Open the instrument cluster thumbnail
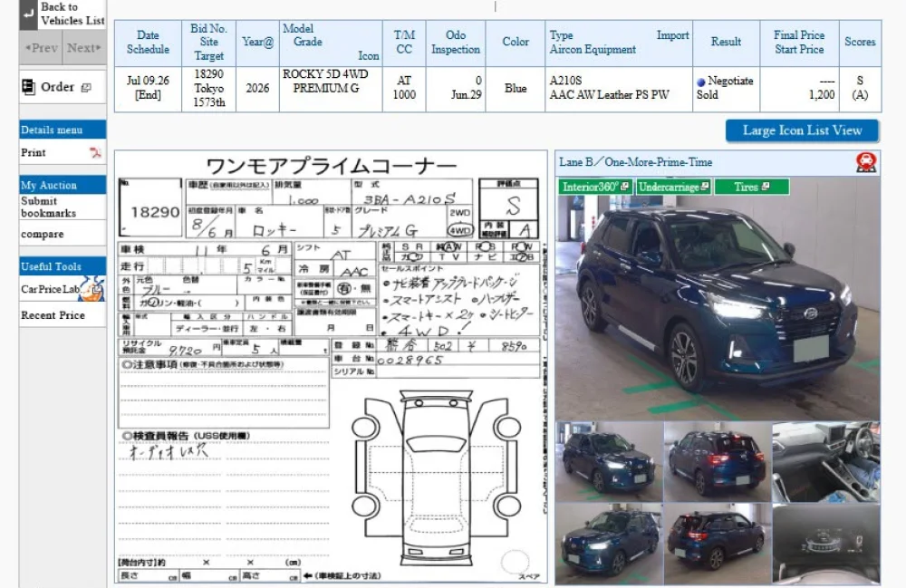 coord(825,544)
